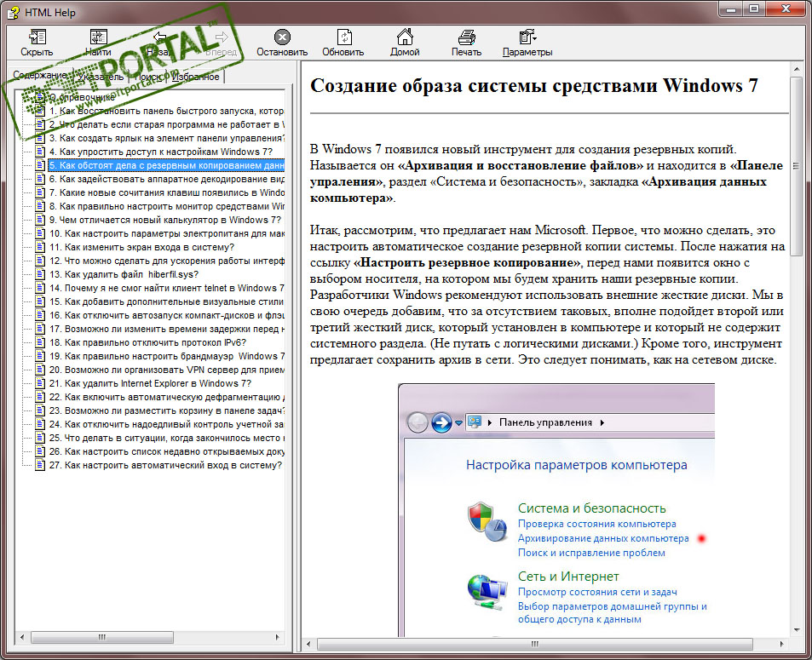
Task: Go to Домой home icon
Action: [x=405, y=37]
